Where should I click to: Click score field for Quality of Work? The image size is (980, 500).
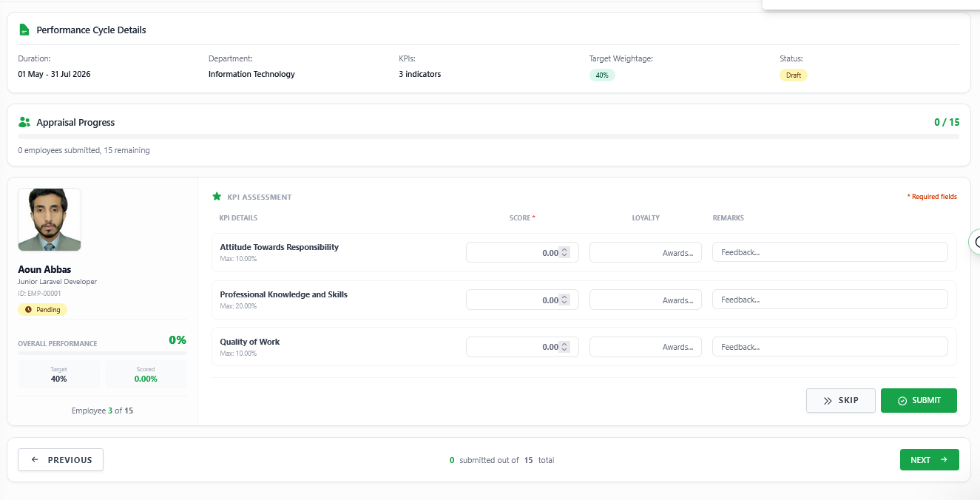(522, 347)
